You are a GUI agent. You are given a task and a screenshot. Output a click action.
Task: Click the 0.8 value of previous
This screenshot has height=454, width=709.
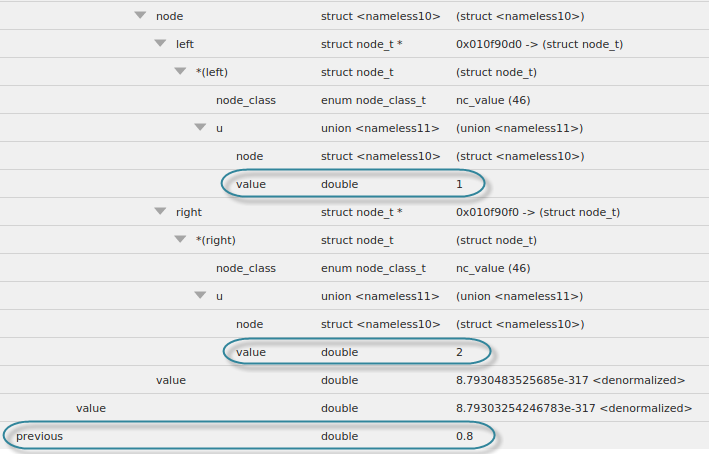click(465, 436)
